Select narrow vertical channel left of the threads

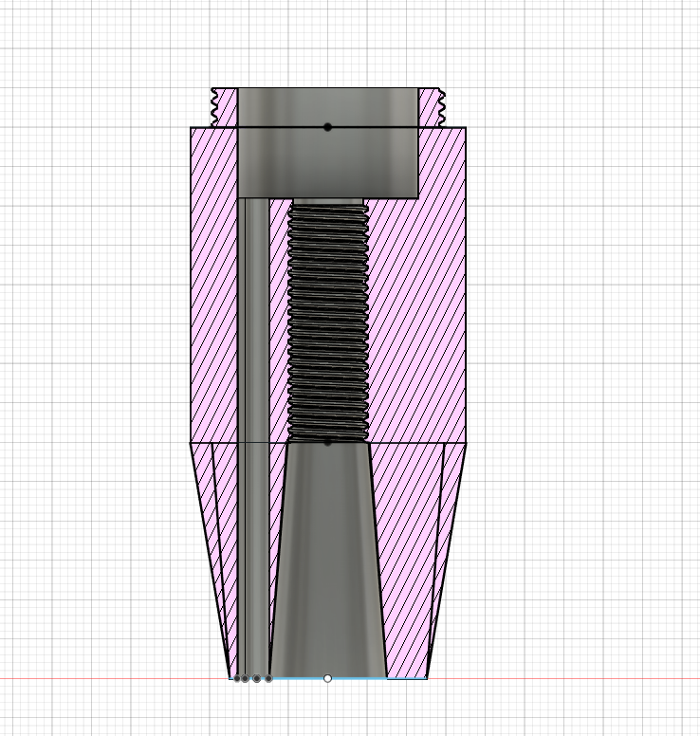(252, 379)
